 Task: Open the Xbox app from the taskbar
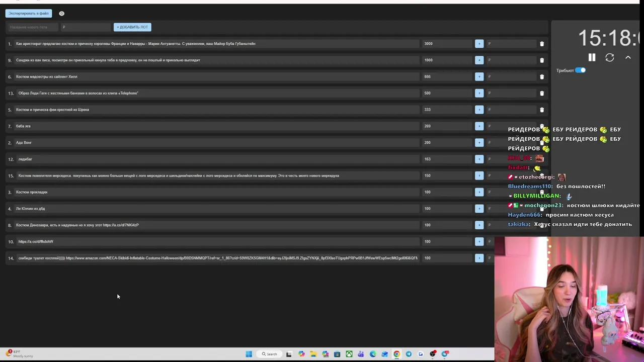[x=349, y=354]
